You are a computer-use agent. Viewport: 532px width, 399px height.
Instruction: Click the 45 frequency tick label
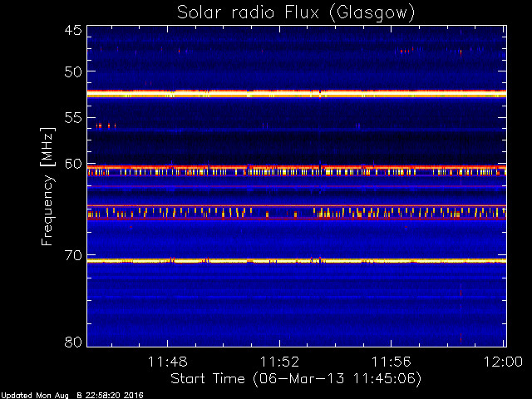click(73, 31)
